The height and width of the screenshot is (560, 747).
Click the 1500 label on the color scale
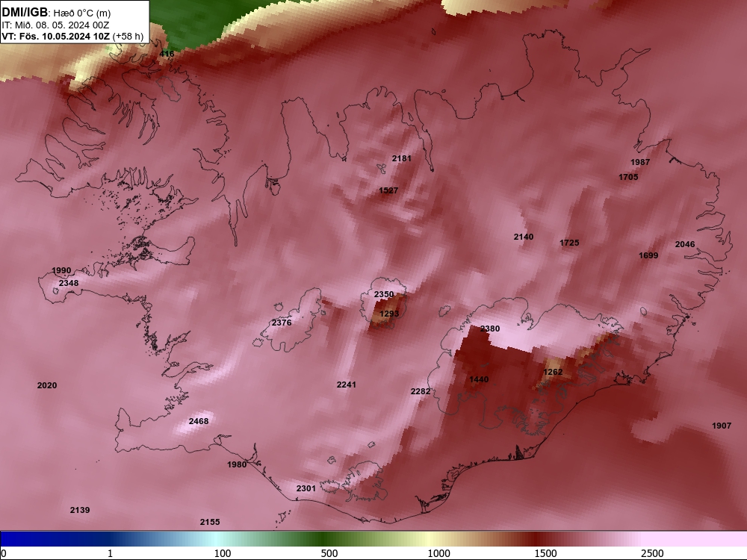(x=545, y=553)
